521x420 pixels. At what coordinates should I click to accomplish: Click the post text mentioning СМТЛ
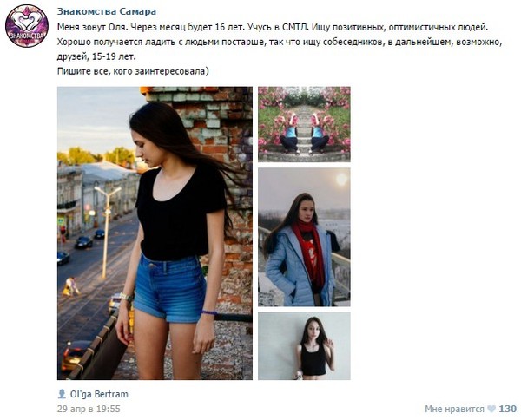(273, 27)
